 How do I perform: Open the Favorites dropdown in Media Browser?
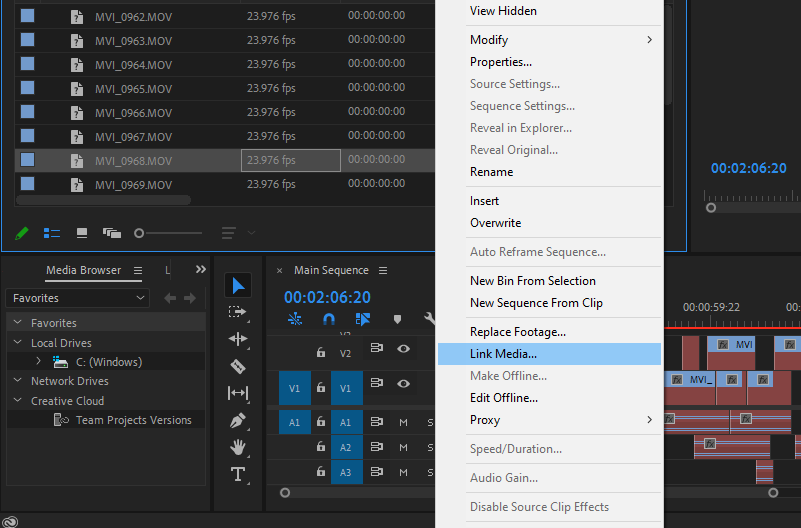click(77, 298)
